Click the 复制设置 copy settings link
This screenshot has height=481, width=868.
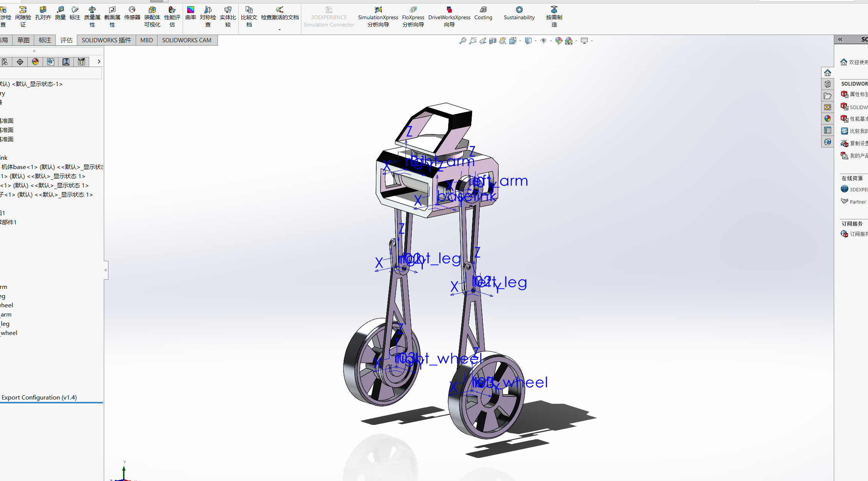854,143
